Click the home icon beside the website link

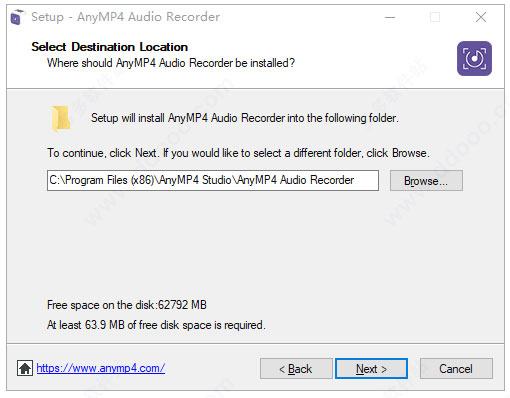(25, 368)
